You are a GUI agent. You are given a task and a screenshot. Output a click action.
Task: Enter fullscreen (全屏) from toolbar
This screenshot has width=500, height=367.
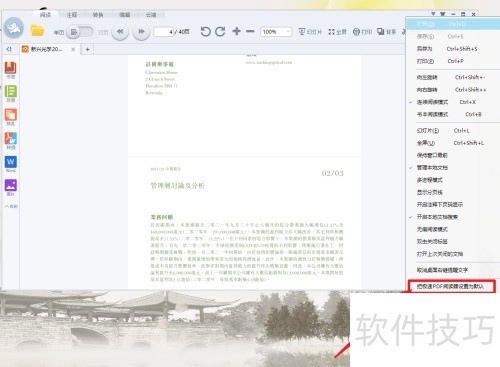tap(337, 32)
